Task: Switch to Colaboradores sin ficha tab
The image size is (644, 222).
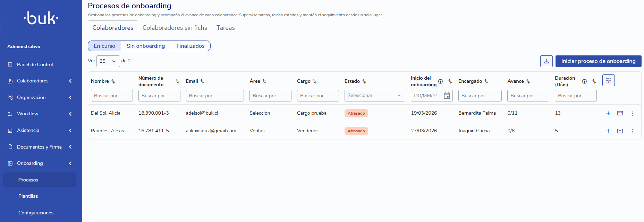Action: pyautogui.click(x=175, y=28)
